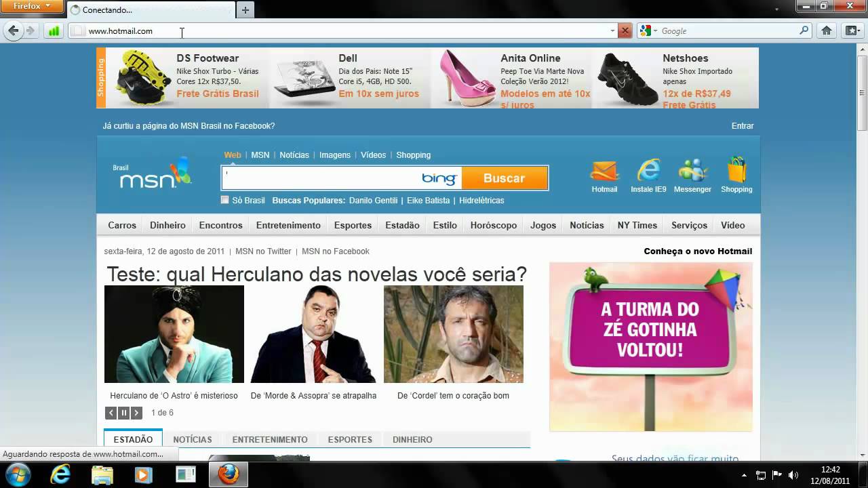
Task: Show next slide in carousel
Action: (x=137, y=413)
